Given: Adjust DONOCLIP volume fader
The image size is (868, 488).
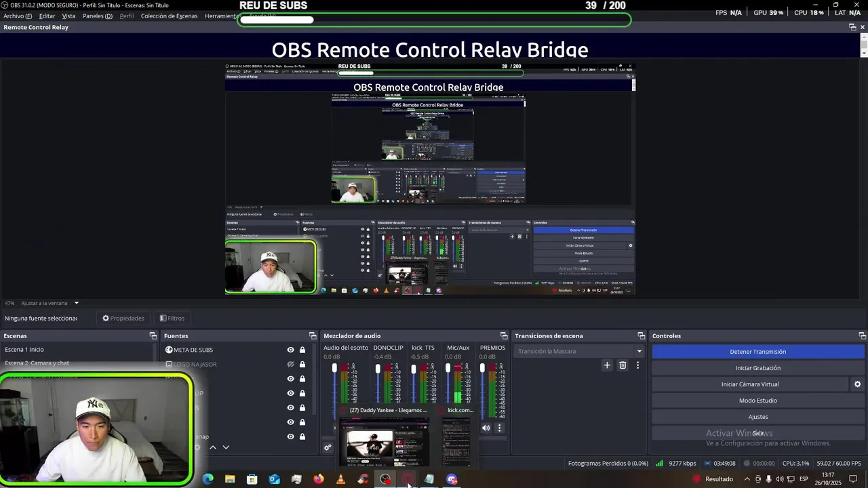Looking at the screenshot, I should (x=378, y=369).
